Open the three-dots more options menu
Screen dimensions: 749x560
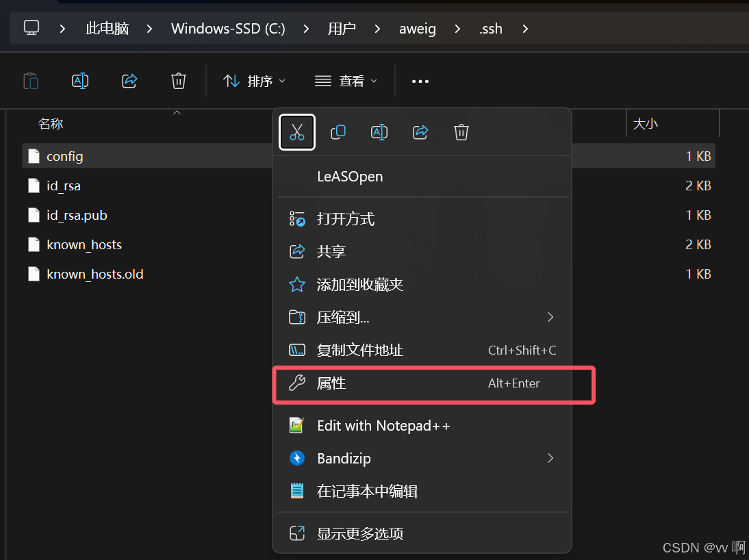[420, 81]
